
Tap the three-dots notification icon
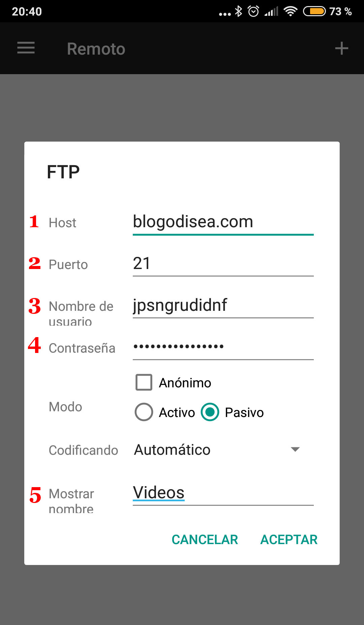click(225, 14)
